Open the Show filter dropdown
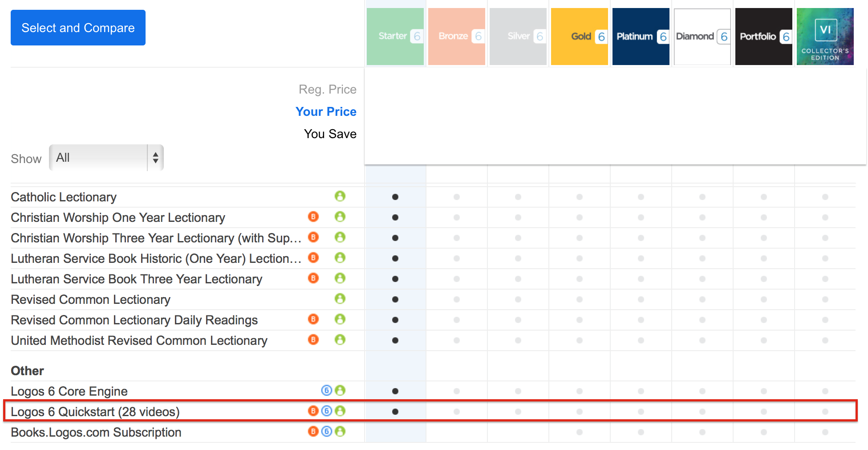 (x=106, y=158)
